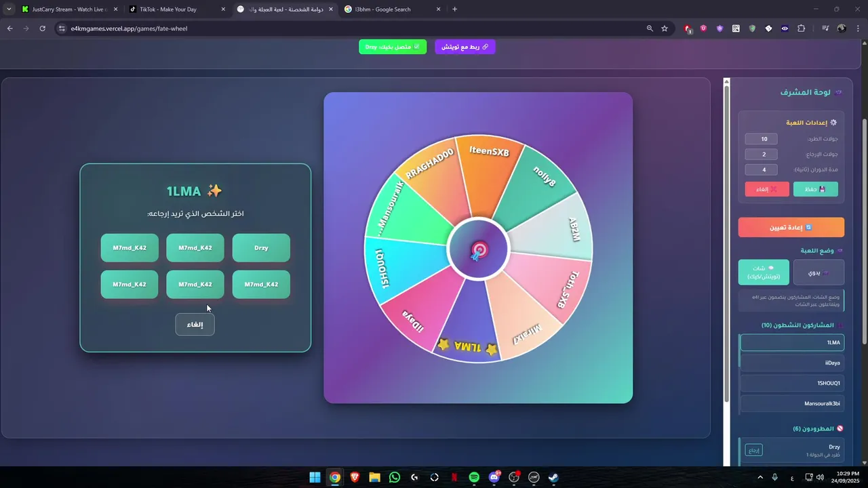Screen dimensions: 868x488
Task: Click the return rounds field showing 2
Action: (x=761, y=155)
